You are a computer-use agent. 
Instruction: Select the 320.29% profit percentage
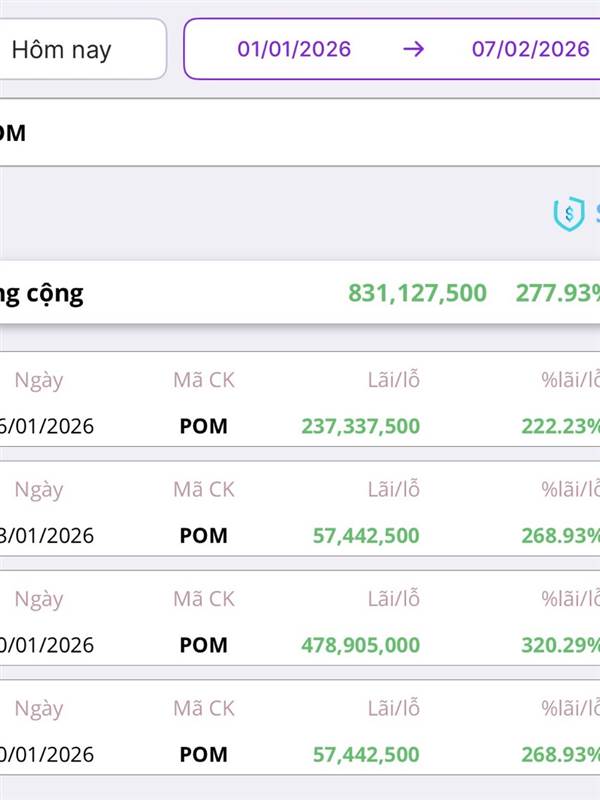tap(560, 645)
